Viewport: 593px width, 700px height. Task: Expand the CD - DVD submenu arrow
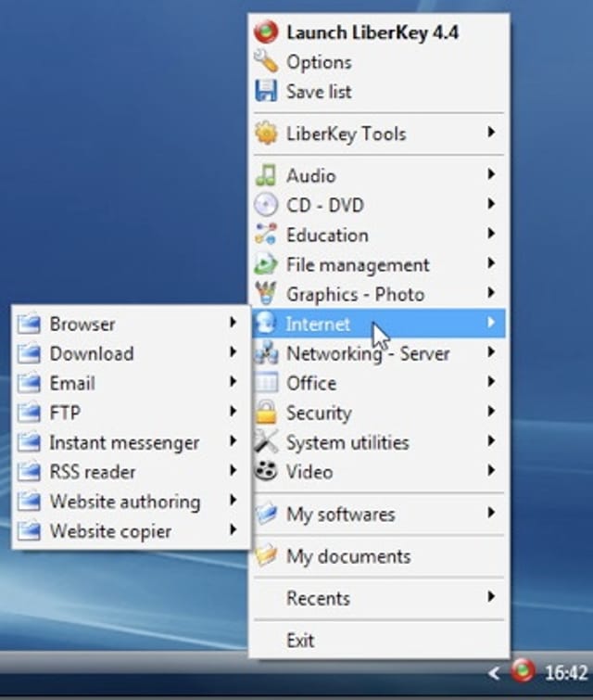click(x=491, y=204)
